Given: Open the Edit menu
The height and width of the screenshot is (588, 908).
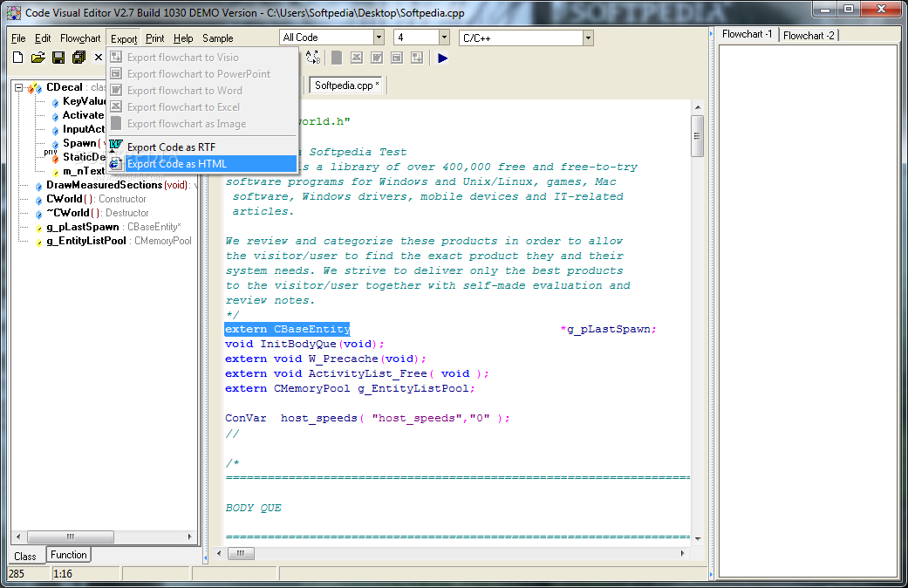Looking at the screenshot, I should pos(43,38).
